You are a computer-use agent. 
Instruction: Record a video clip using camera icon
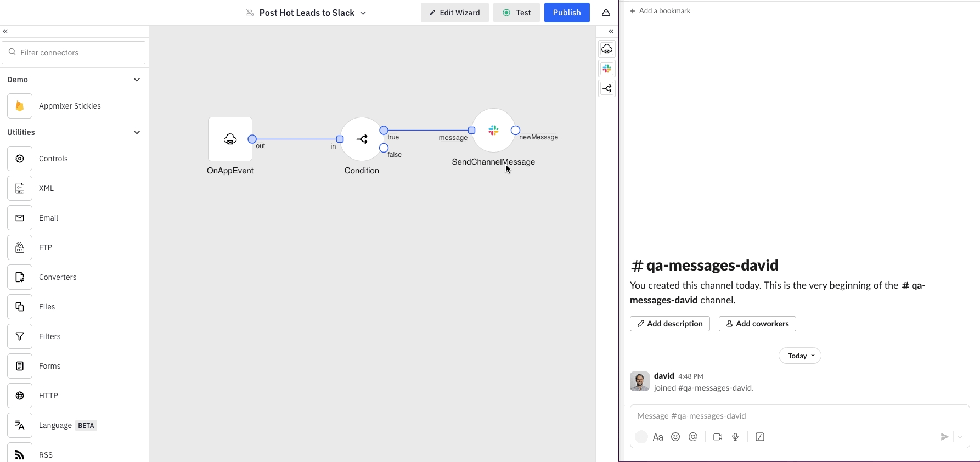point(717,437)
